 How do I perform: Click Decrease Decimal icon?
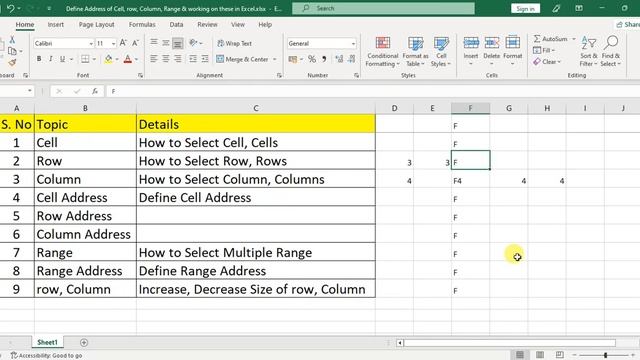click(x=352, y=59)
